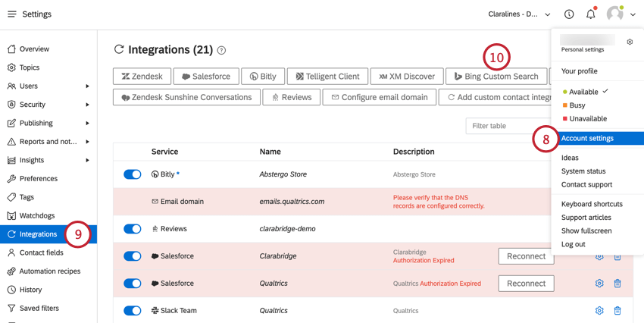Click the user avatar icon
Viewport: 644px width, 323px height.
click(615, 14)
